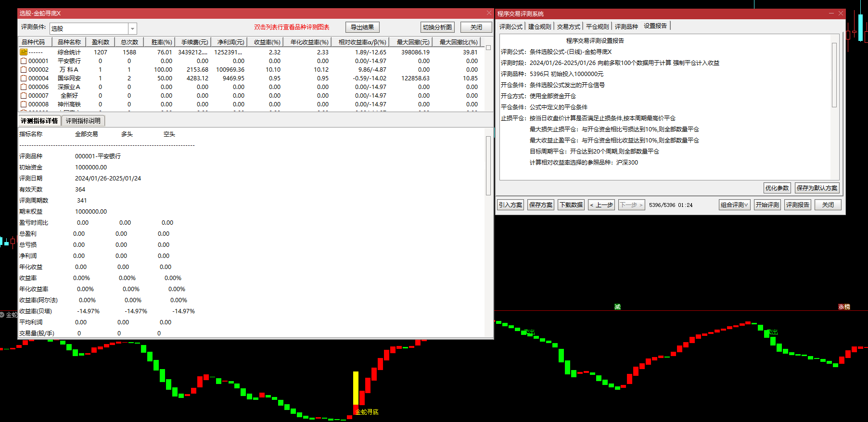This screenshot has height=422, width=868.
Task: Open the 平仓规则 tab
Action: click(x=598, y=26)
